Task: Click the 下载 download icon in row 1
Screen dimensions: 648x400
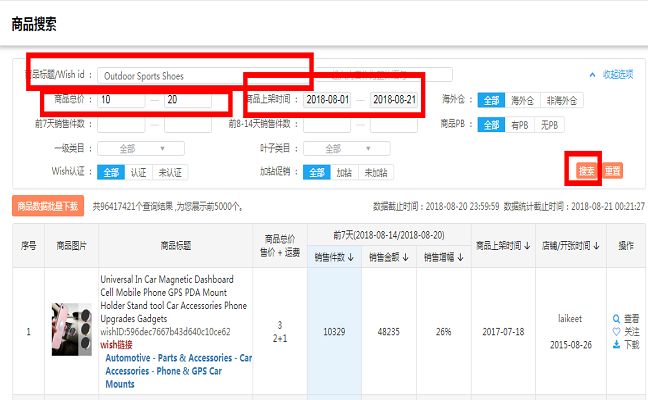Action: click(x=615, y=344)
